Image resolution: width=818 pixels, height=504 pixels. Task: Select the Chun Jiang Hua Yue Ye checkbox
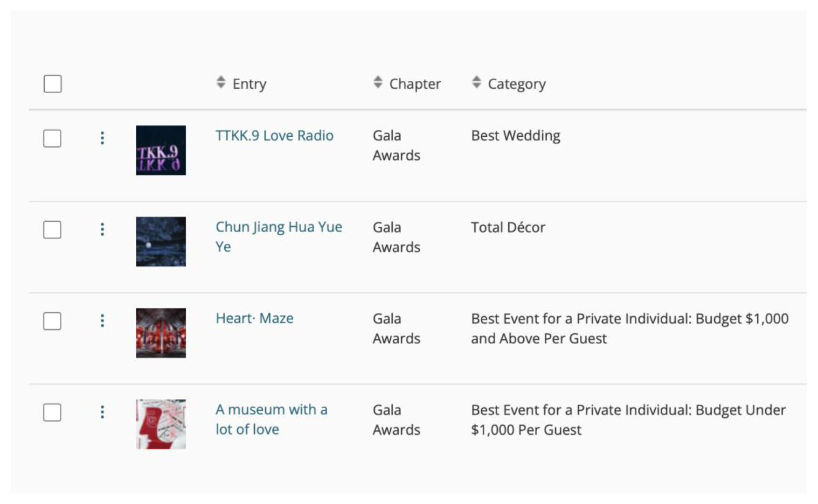(x=52, y=230)
